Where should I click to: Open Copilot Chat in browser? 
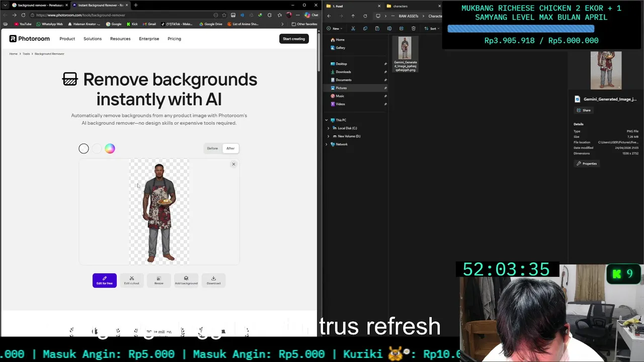(x=311, y=15)
